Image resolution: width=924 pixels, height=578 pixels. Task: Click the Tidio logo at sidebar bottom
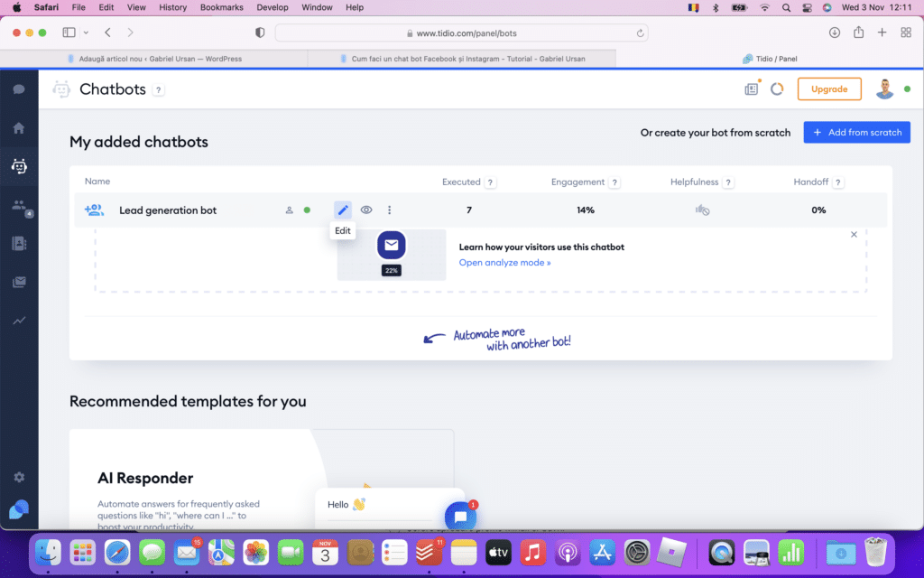click(x=19, y=509)
